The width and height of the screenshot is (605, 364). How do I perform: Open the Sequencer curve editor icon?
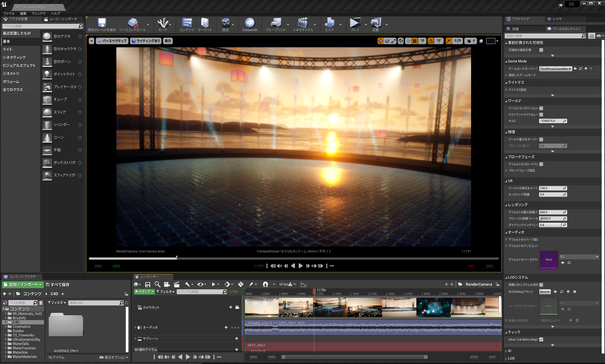304,284
